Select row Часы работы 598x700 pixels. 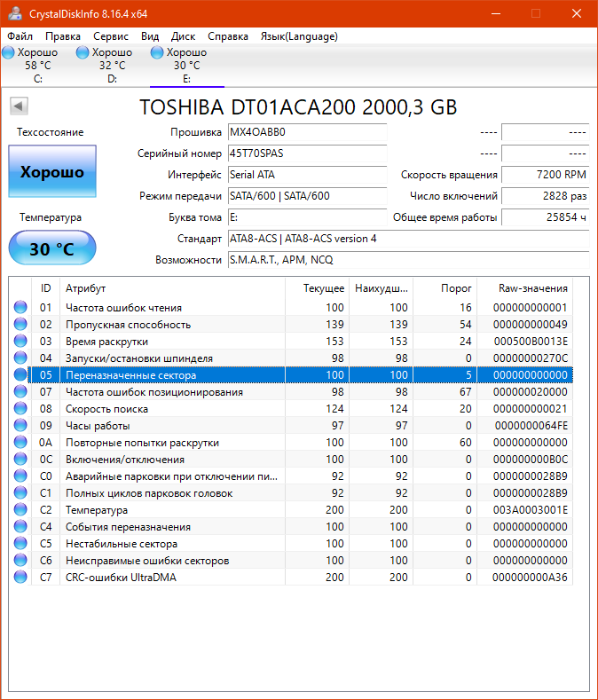tap(302, 426)
